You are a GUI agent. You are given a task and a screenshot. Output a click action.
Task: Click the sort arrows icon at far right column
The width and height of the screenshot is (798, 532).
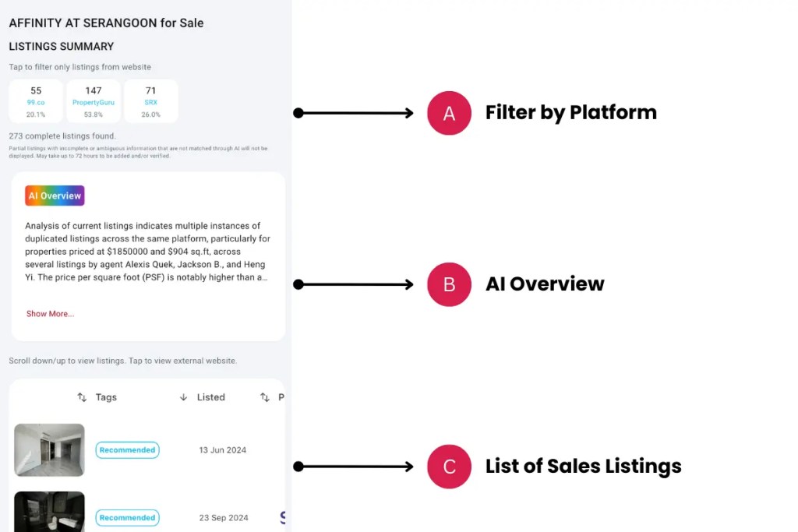pyautogui.click(x=265, y=397)
